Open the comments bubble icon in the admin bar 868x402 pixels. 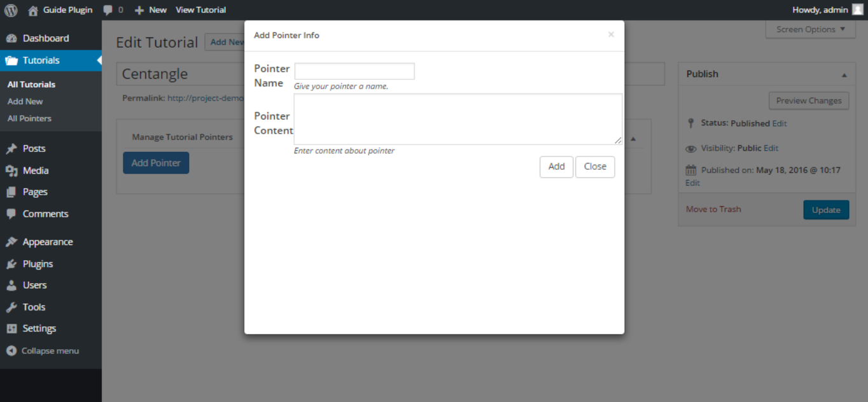pyautogui.click(x=108, y=10)
